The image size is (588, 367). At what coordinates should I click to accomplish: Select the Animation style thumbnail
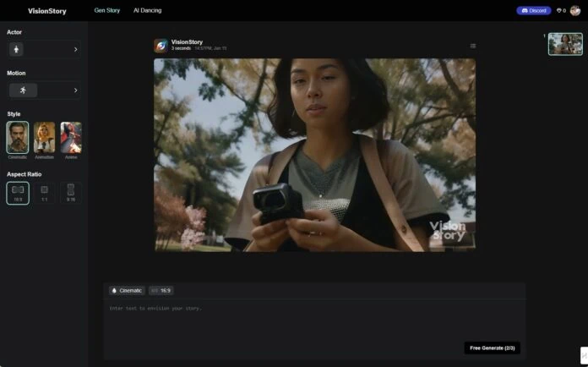tap(44, 137)
